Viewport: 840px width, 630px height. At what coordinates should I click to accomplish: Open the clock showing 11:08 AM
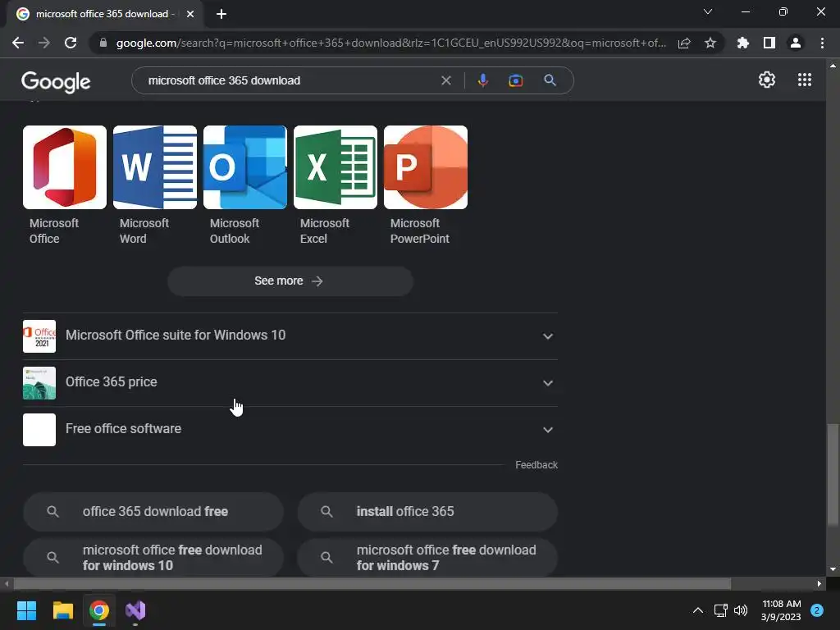781,610
